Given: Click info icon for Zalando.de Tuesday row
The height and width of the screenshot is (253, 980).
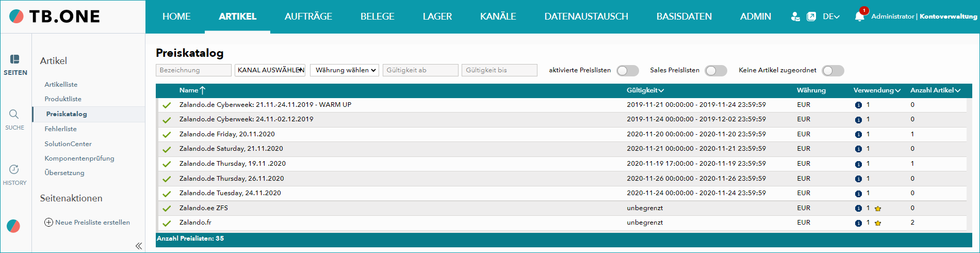Looking at the screenshot, I should 858,194.
